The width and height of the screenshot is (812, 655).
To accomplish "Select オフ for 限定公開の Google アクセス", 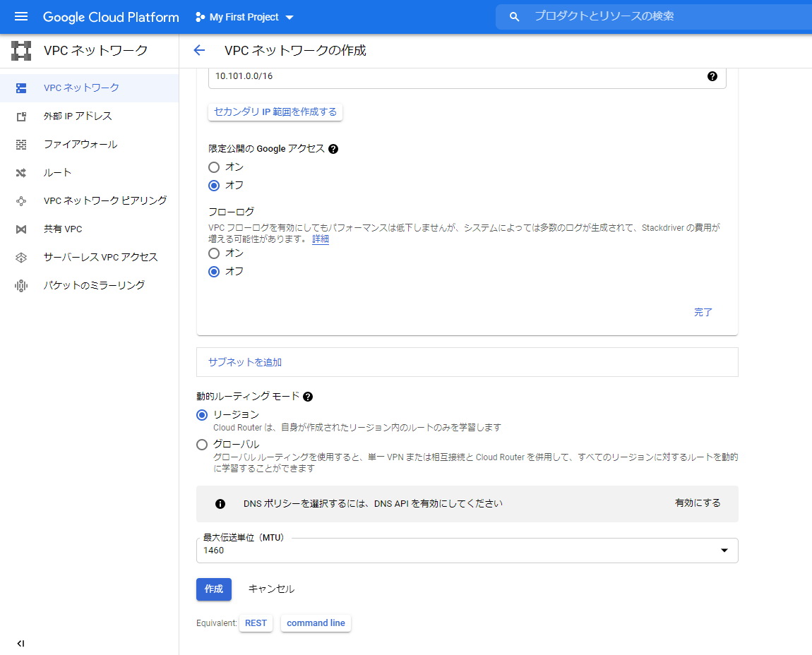I will click(x=214, y=186).
